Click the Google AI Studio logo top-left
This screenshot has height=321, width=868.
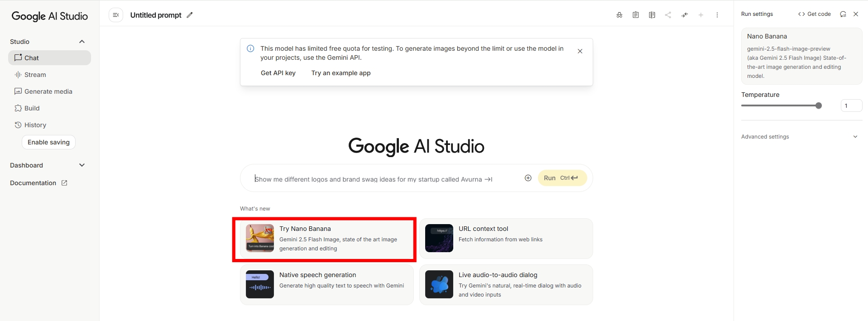click(50, 16)
